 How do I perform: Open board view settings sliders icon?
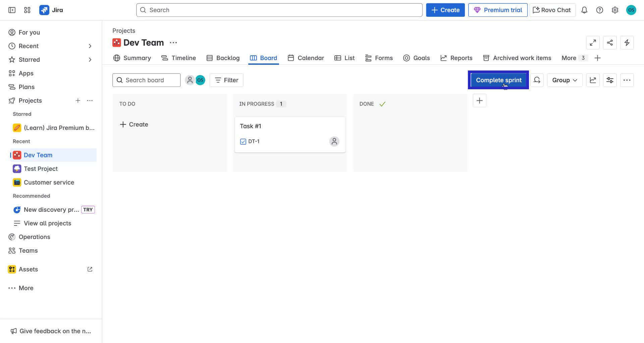(x=610, y=80)
